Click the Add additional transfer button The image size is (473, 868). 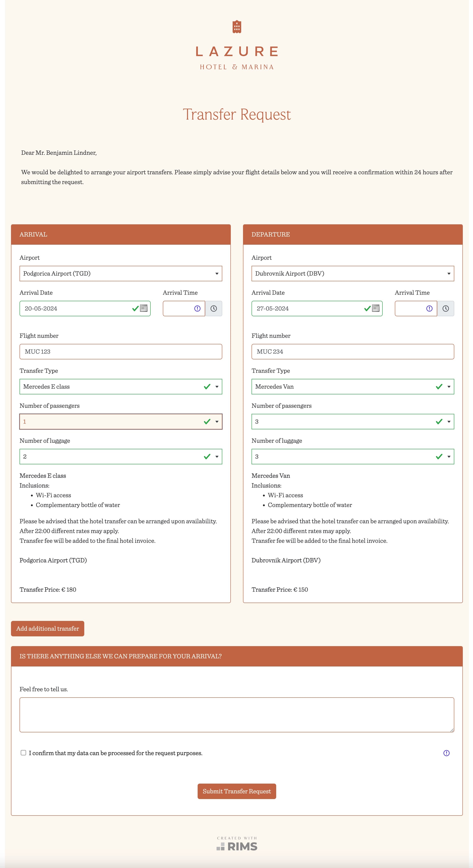click(48, 628)
